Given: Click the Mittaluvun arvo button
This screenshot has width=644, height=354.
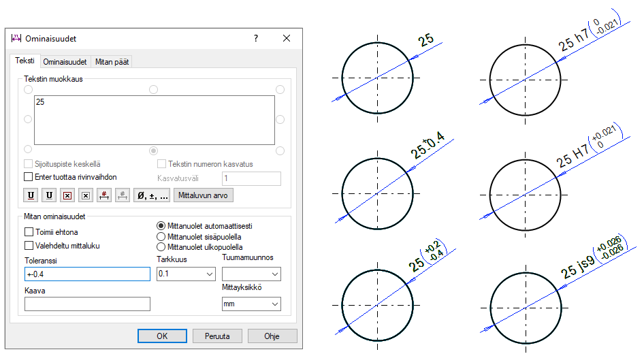Looking at the screenshot, I should pyautogui.click(x=204, y=195).
